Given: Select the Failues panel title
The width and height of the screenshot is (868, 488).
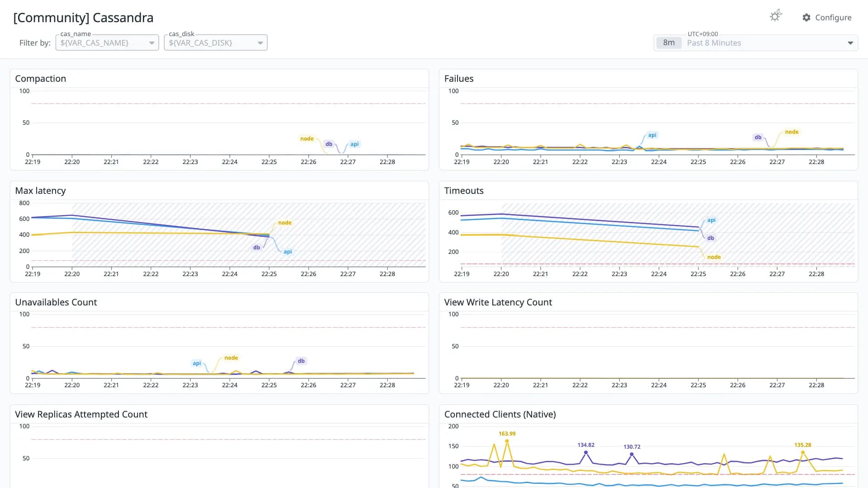Looking at the screenshot, I should 459,79.
